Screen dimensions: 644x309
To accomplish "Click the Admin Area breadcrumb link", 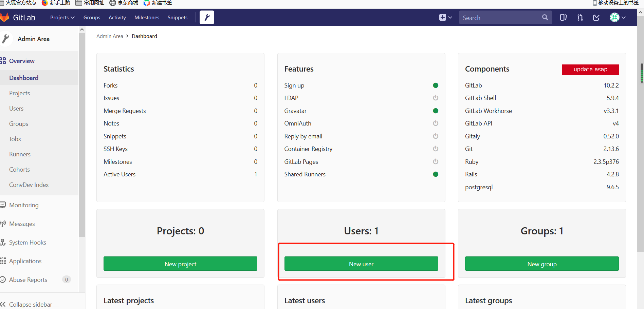I will (x=110, y=36).
